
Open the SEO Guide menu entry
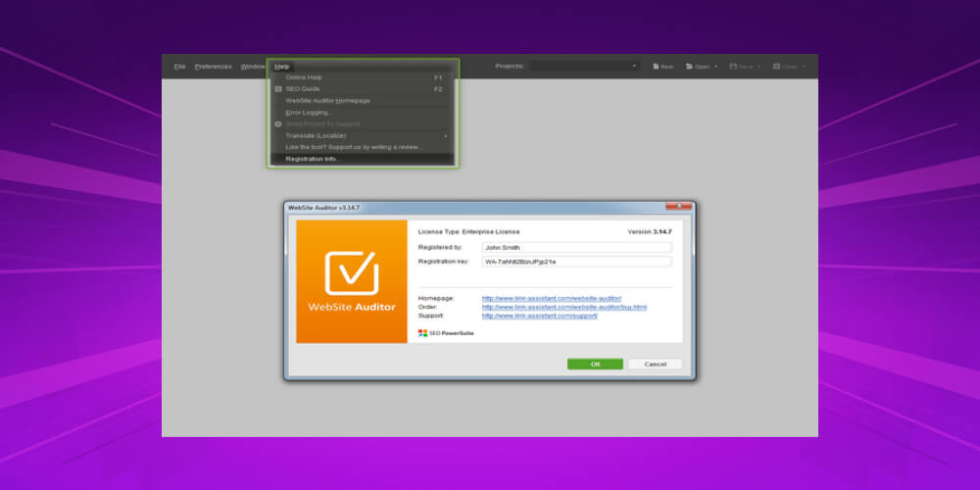click(x=363, y=89)
